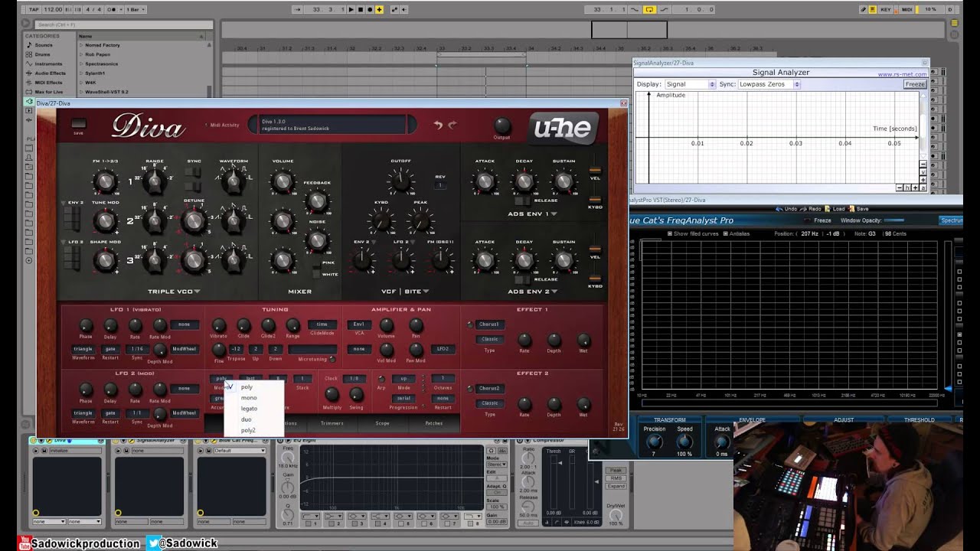Toggle the Effect 2 power LED
The height and width of the screenshot is (551, 980).
471,389
